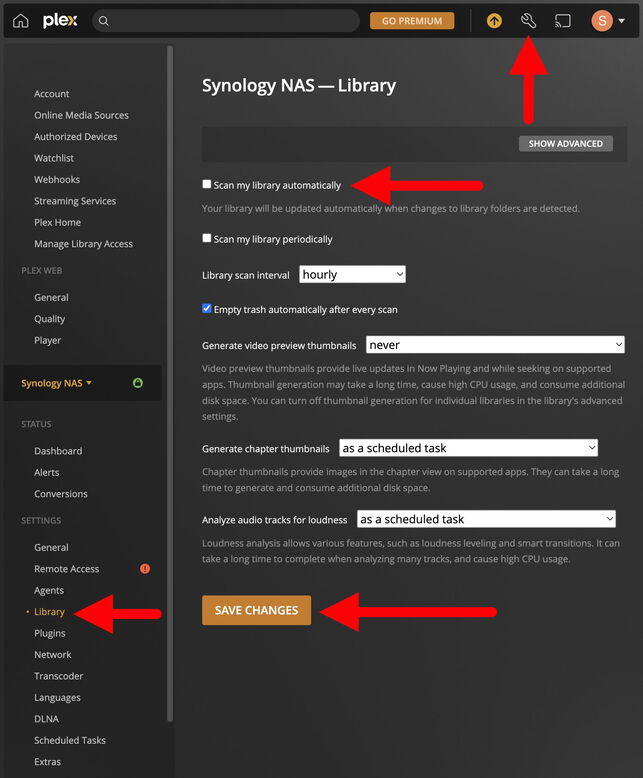Open Manage Library Access
643x778 pixels.
point(83,244)
